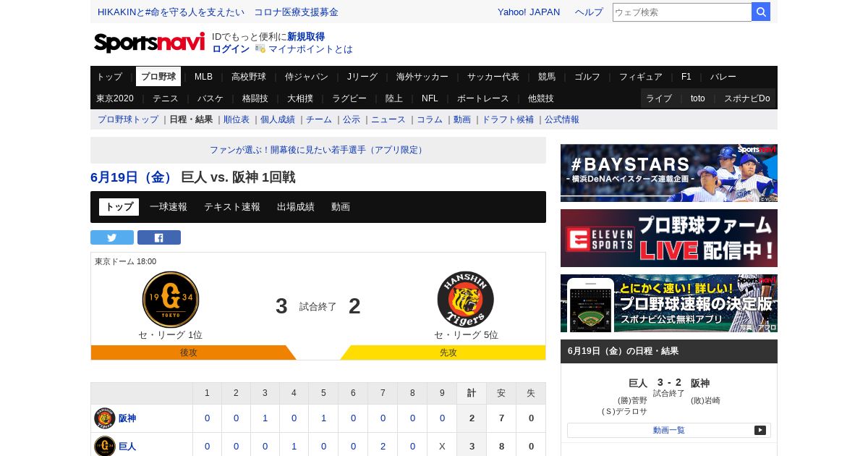Select the 動画 game tab
The height and width of the screenshot is (456, 868).
click(x=341, y=207)
